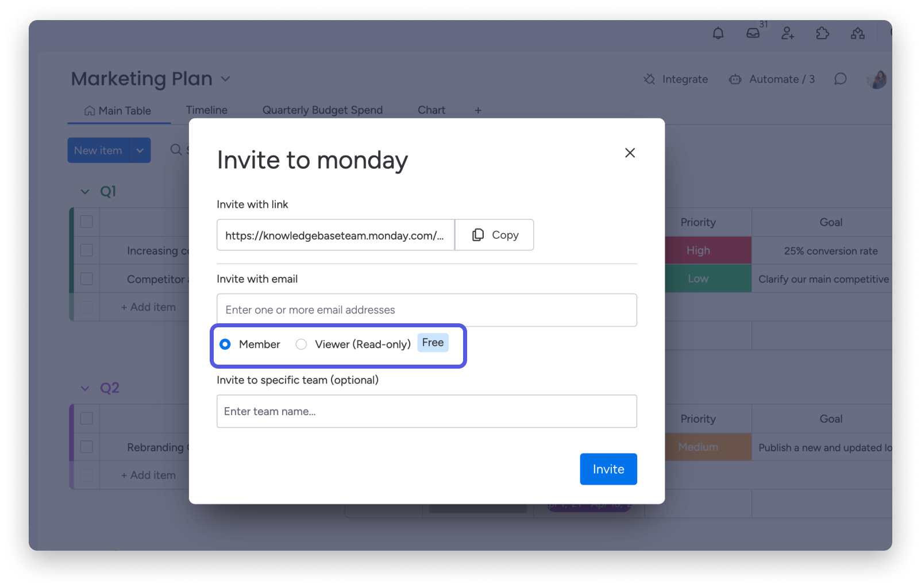This screenshot has width=921, height=588.
Task: Open board chat bubble icon
Action: (840, 79)
